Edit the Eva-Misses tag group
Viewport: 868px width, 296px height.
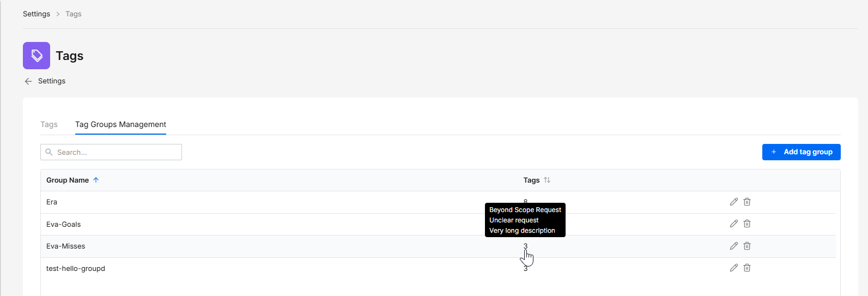734,246
